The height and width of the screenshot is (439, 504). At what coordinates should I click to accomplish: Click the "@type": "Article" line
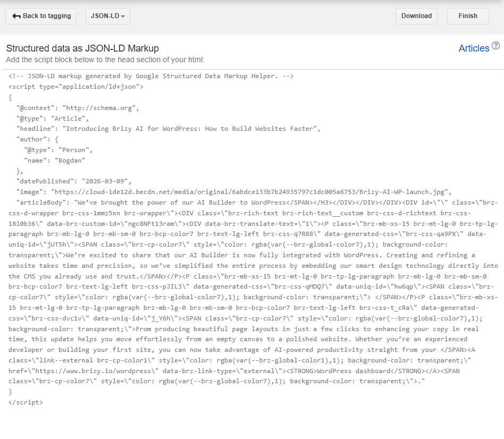click(x=53, y=119)
